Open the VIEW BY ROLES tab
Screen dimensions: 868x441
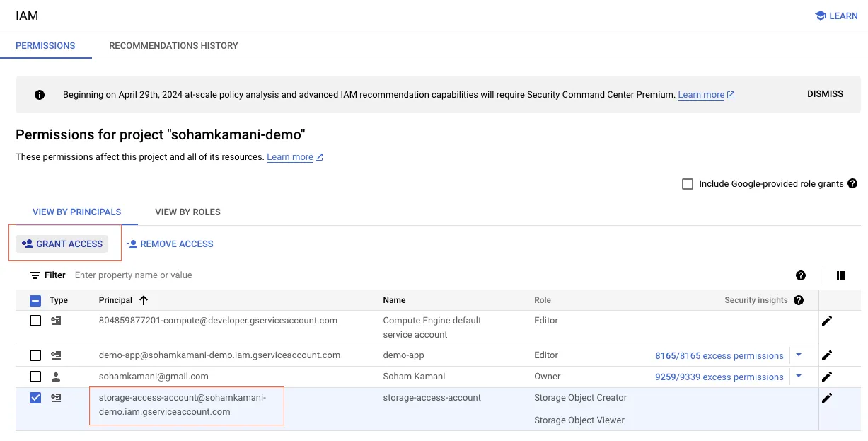tap(187, 212)
